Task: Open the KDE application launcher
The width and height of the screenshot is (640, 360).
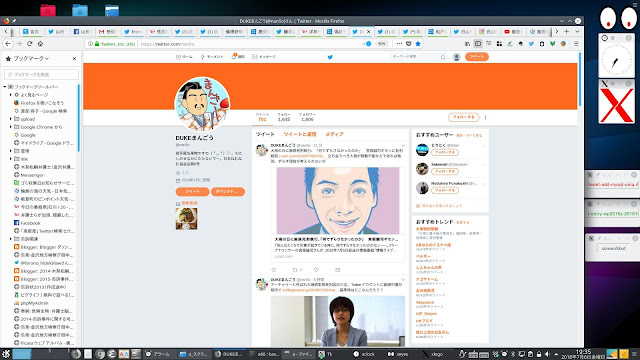Action: click(6, 354)
